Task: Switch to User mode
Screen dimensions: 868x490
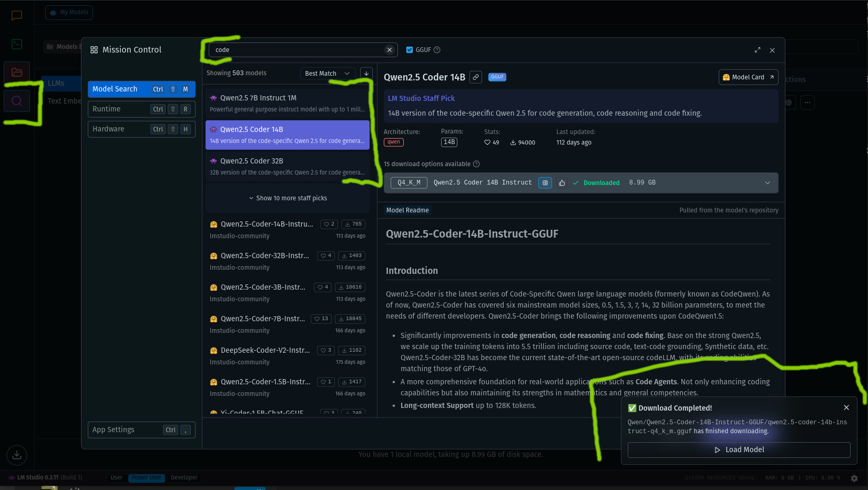Action: click(x=116, y=478)
